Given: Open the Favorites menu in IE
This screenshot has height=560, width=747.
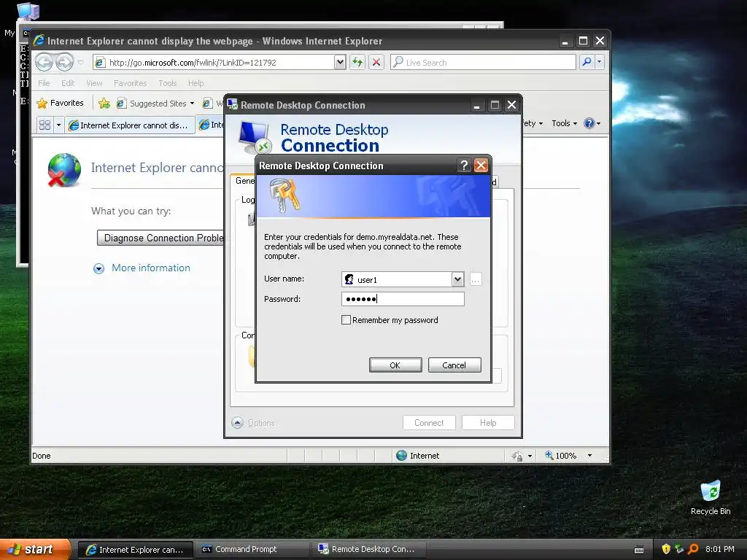Looking at the screenshot, I should pyautogui.click(x=130, y=83).
